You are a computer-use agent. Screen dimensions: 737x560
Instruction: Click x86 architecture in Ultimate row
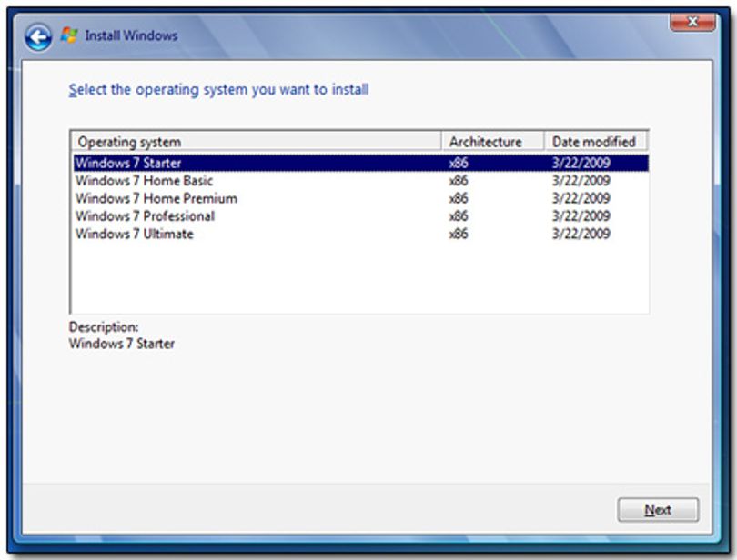tap(459, 234)
